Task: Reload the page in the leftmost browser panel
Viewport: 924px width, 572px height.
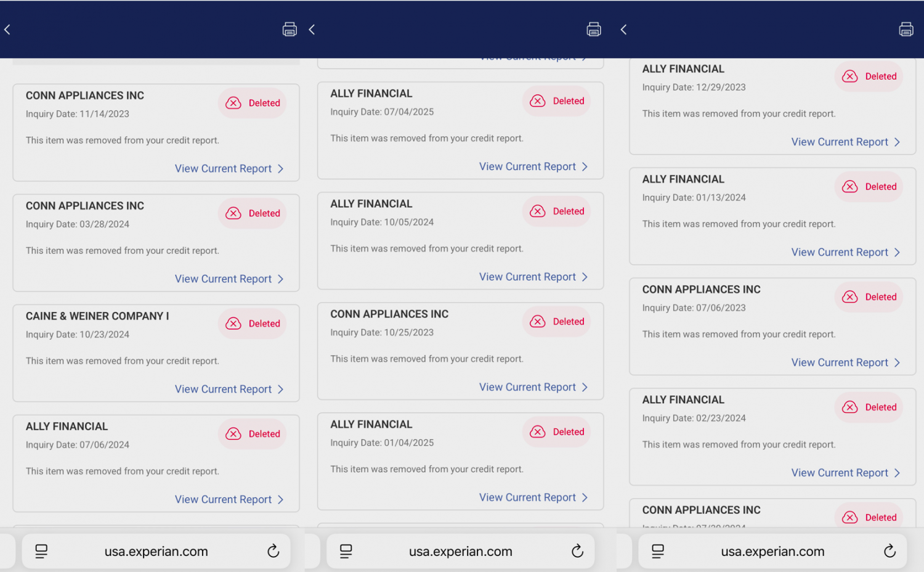Action: (x=274, y=551)
